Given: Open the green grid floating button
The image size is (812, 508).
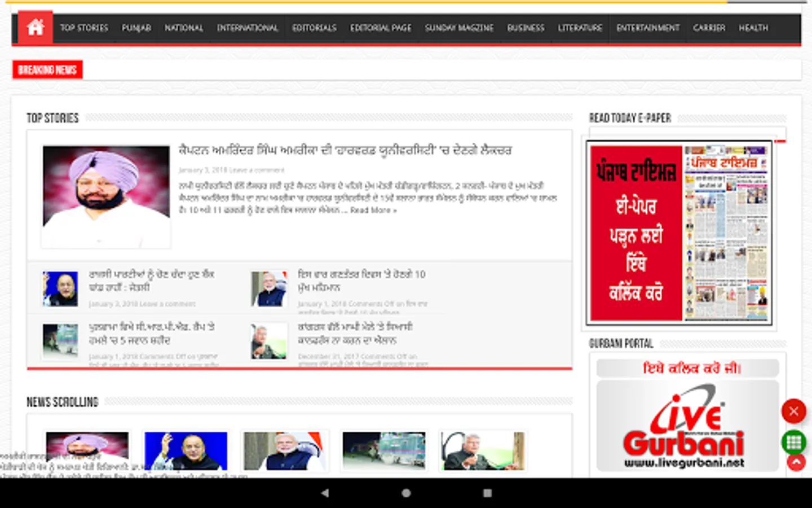Looking at the screenshot, I should pyautogui.click(x=793, y=442).
